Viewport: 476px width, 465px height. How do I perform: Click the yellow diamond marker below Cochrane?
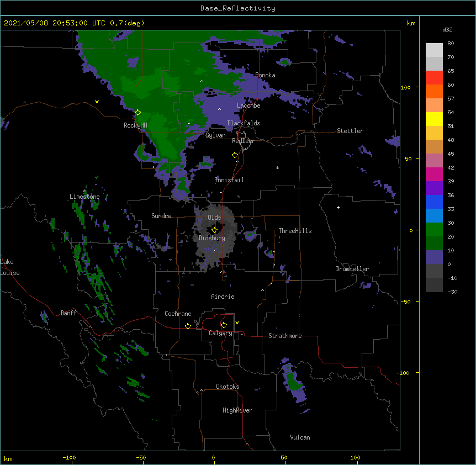[x=188, y=326]
